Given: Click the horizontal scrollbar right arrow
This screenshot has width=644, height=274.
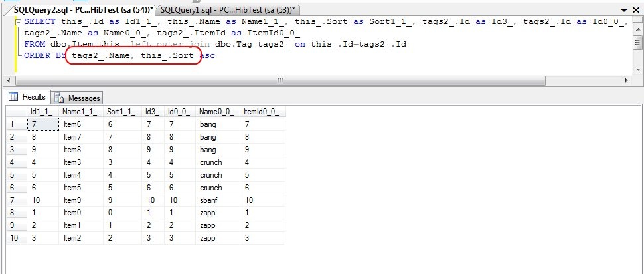Looking at the screenshot, I should (627, 80).
